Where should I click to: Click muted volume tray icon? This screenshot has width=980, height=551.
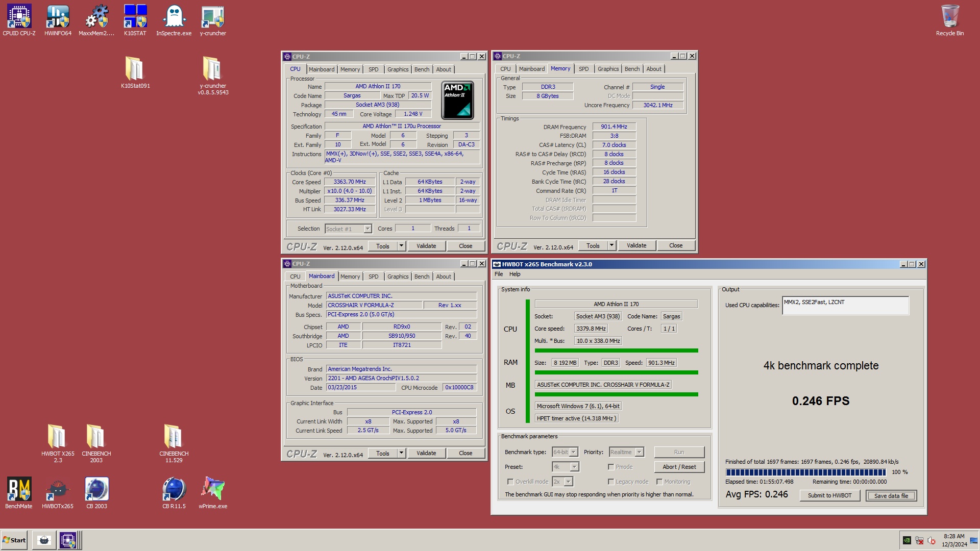932,540
